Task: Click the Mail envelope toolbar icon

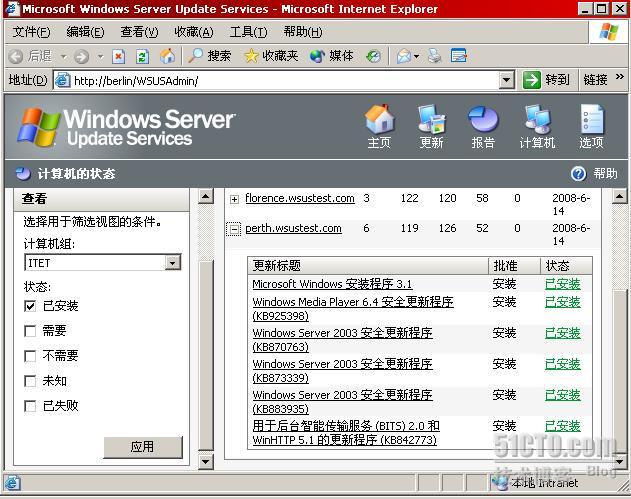Action: 403,56
